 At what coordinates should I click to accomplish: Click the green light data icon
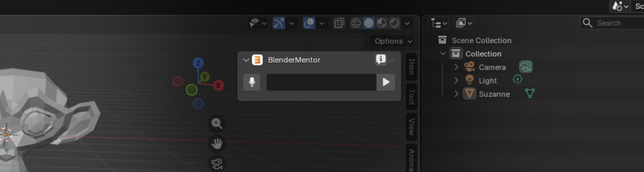(518, 80)
